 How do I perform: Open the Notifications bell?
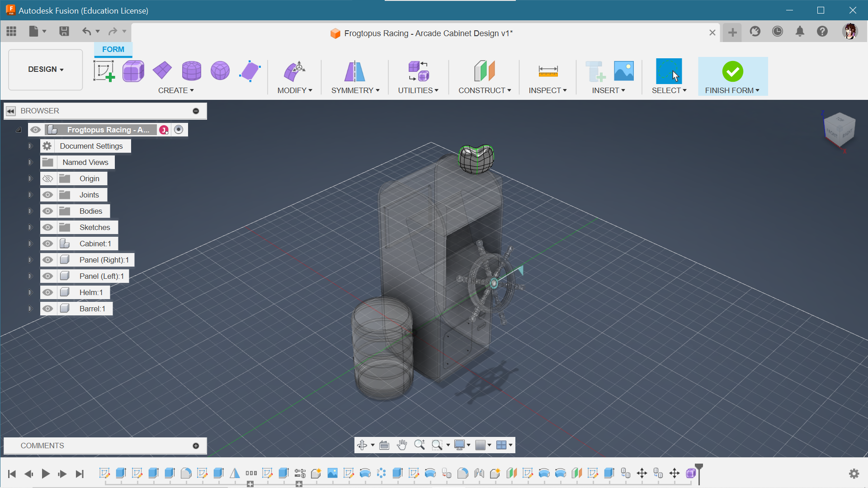(x=800, y=31)
